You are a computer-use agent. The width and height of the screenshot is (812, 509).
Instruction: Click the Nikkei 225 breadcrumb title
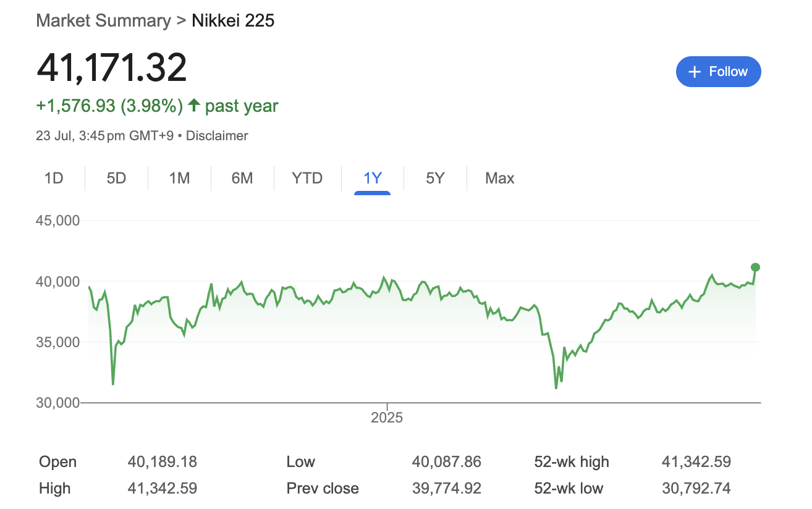coord(233,20)
